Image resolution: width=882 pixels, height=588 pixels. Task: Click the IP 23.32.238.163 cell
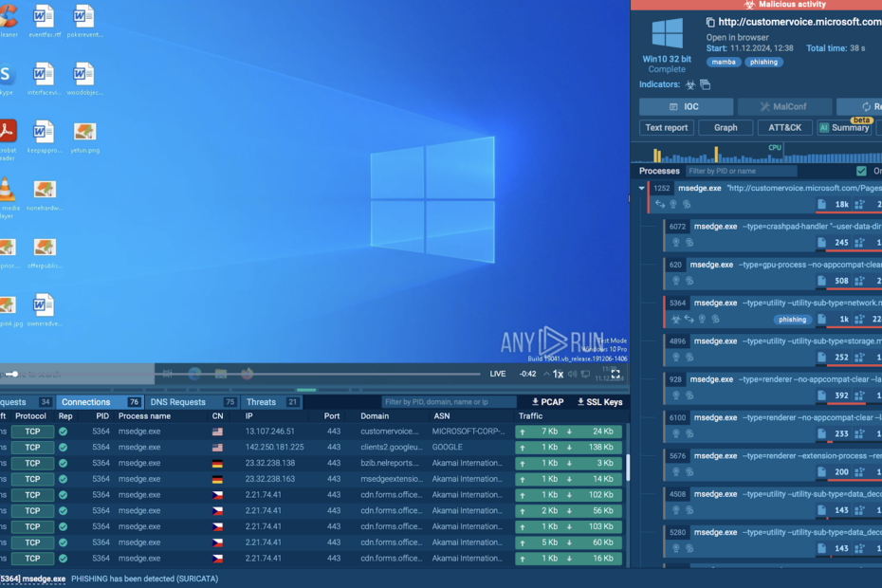click(x=270, y=479)
